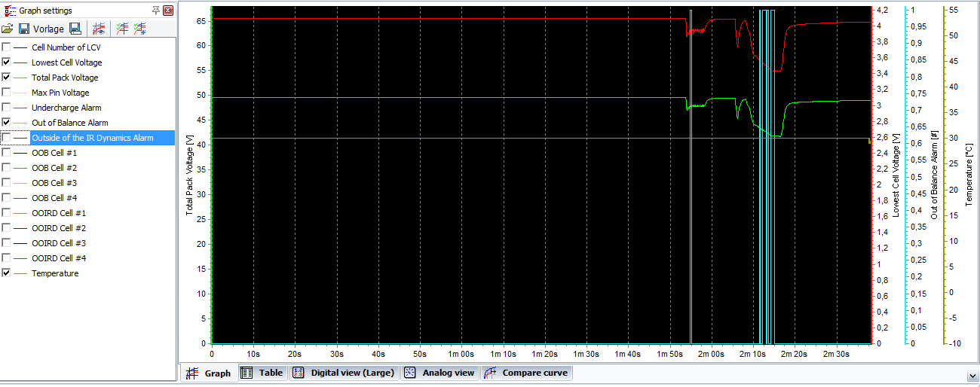
Task: Click the Table tab grid icon
Action: coord(247,373)
